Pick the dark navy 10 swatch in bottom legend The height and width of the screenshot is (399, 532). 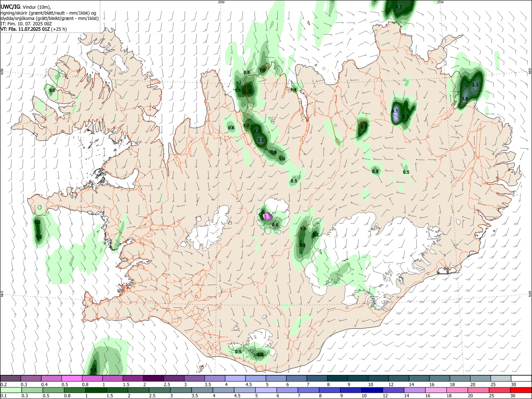click(x=371, y=390)
